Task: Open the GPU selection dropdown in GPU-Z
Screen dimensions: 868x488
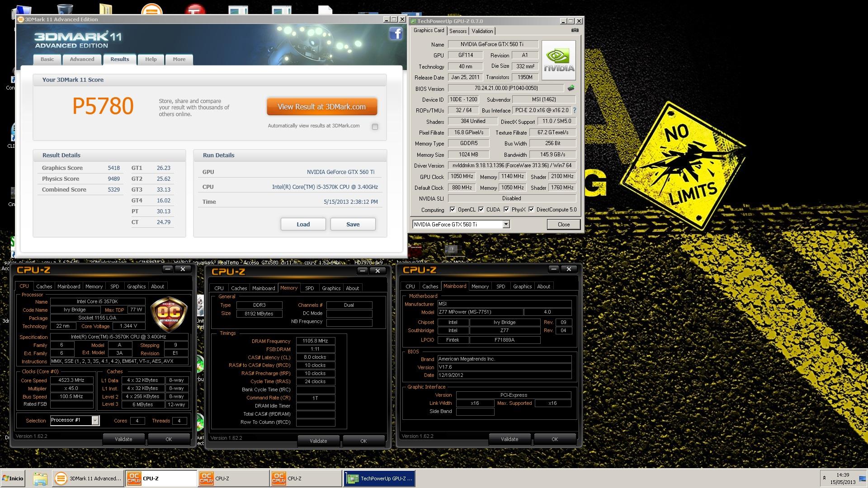Action: pos(506,225)
